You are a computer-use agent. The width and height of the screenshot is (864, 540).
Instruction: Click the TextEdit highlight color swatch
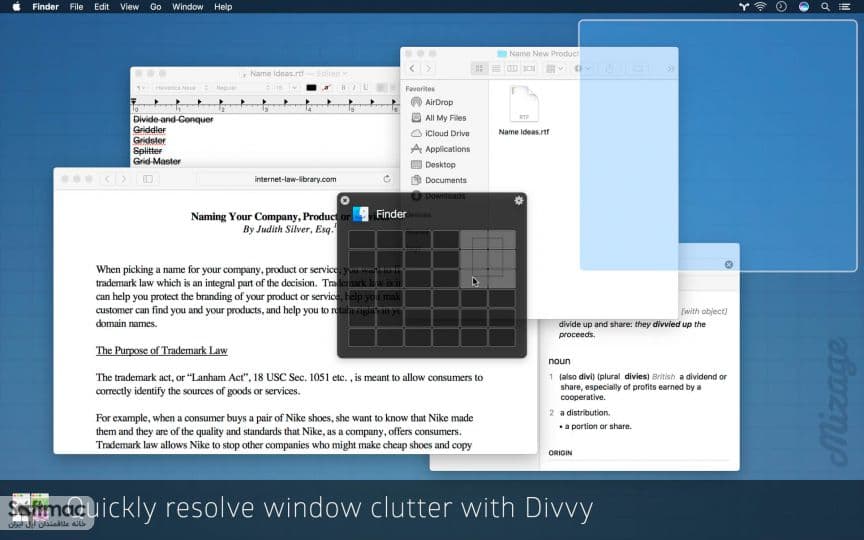tap(326, 88)
